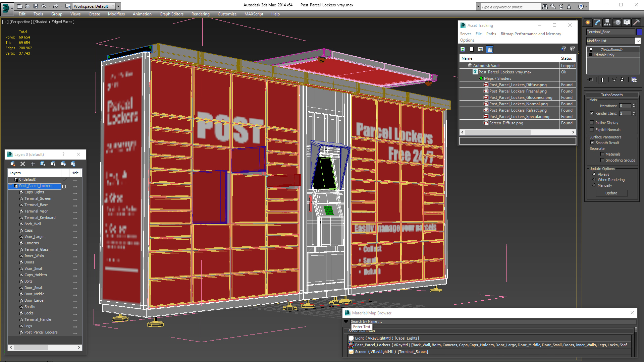The width and height of the screenshot is (644, 362).
Task: Open the Utilities hammer tab
Action: 636,22
